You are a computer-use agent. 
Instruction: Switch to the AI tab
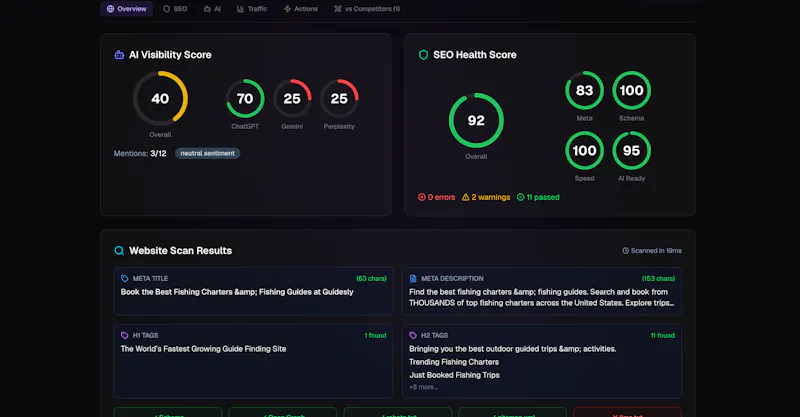[212, 9]
